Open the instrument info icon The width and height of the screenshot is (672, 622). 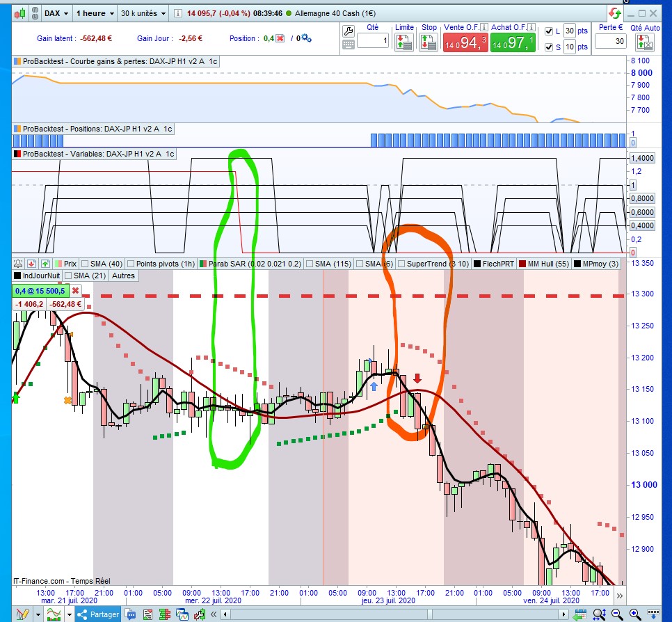(177, 13)
